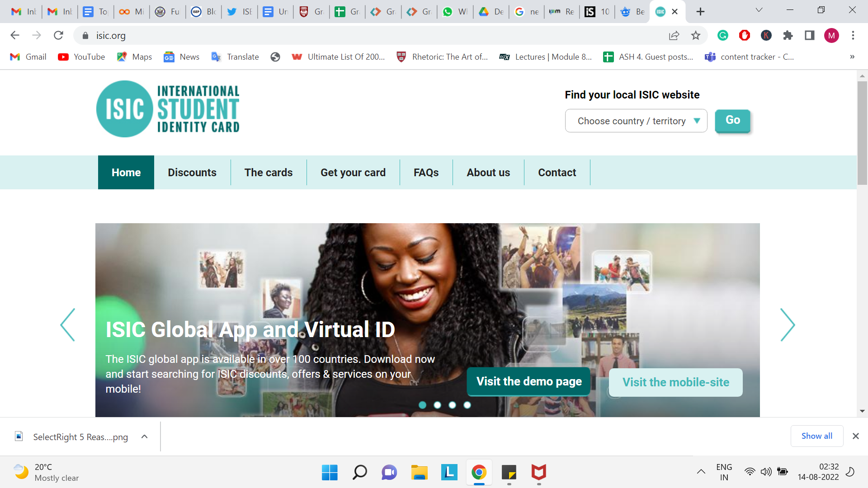Screen dimensions: 868x488
Task: Open the Extensions puzzle icon
Action: [x=788, y=35]
